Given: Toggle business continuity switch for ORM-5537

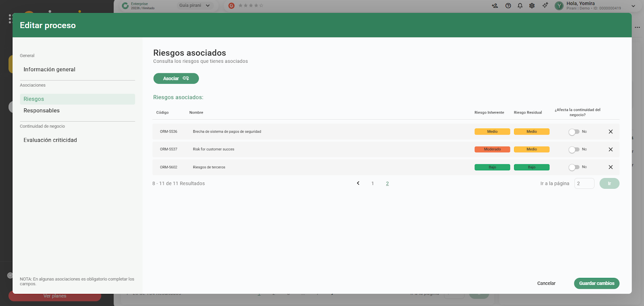Looking at the screenshot, I should point(574,149).
